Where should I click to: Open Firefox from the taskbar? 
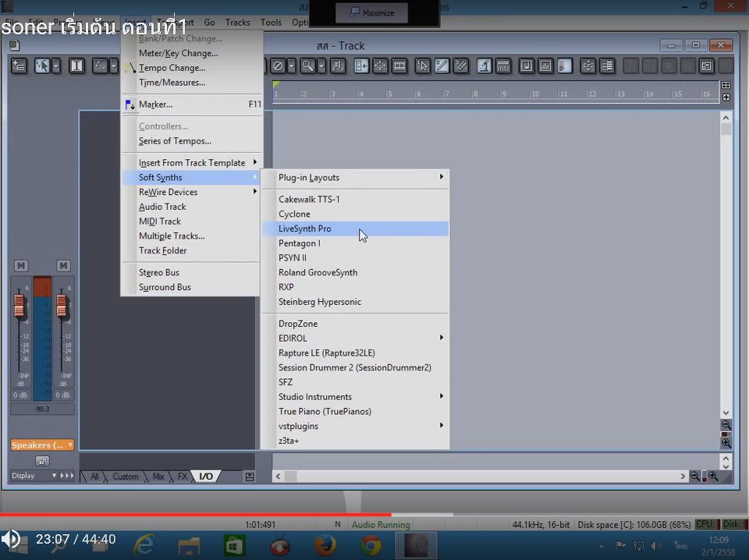[x=325, y=544]
